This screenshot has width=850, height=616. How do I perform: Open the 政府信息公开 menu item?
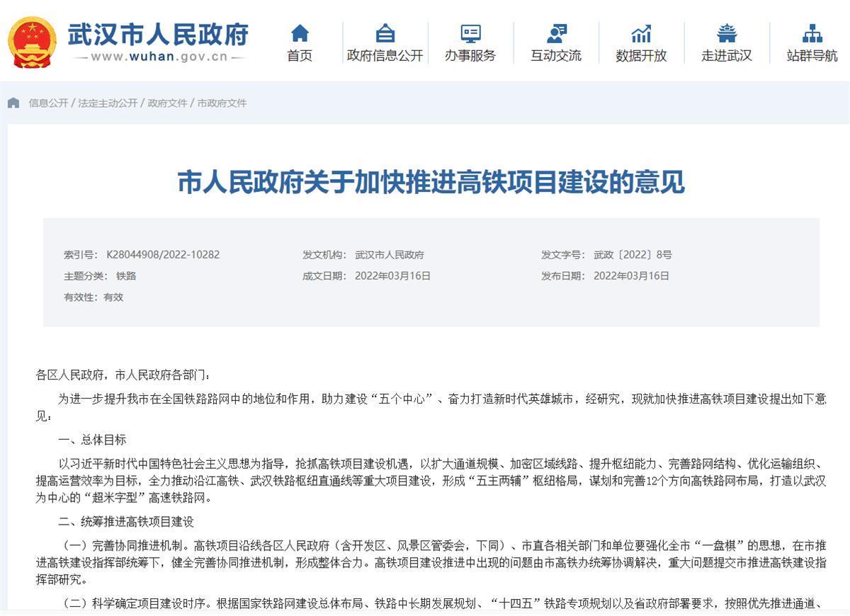point(385,56)
